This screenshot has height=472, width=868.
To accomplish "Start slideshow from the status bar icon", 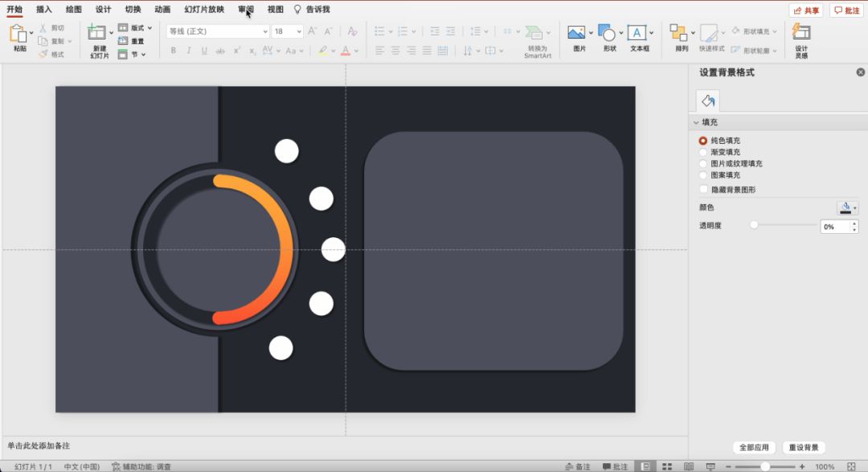I will click(710, 466).
